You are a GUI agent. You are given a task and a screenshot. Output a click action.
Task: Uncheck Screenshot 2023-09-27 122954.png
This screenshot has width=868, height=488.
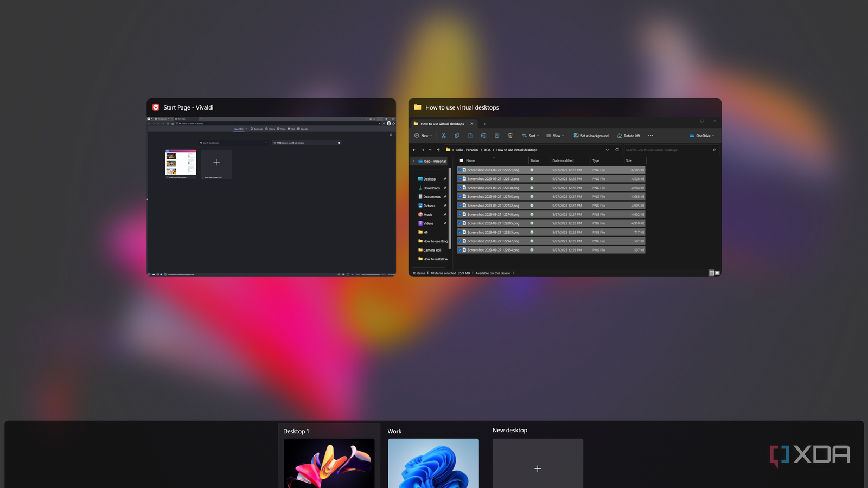tap(461, 250)
